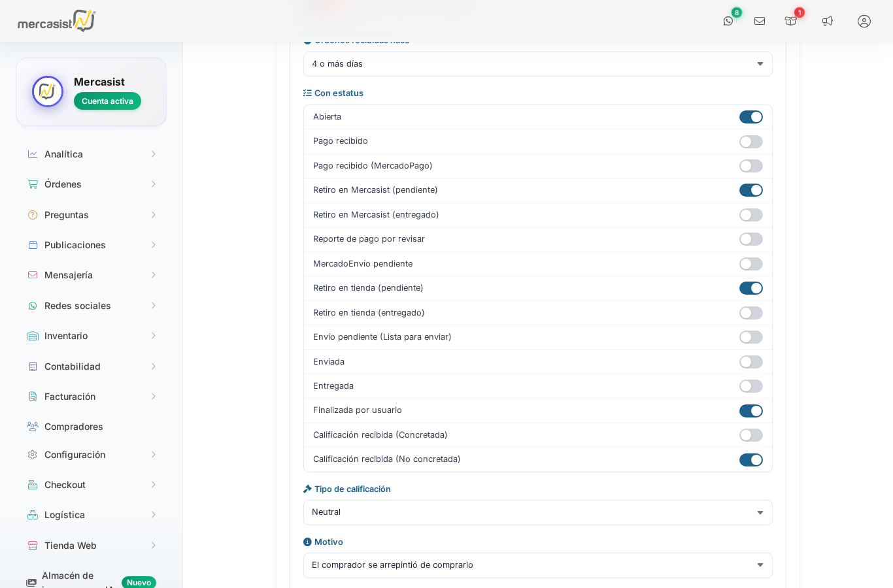The height and width of the screenshot is (588, 893).
Task: Disable the Abierta status toggle
Action: (x=750, y=117)
